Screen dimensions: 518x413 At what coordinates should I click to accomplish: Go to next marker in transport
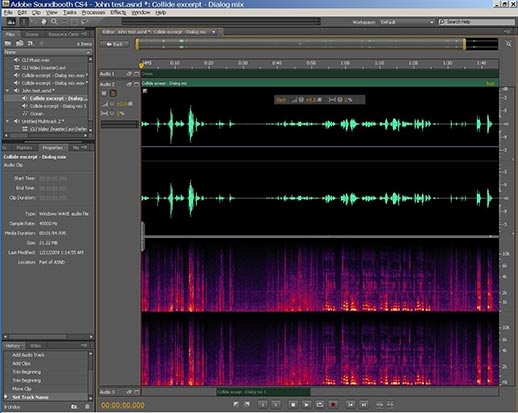point(364,405)
